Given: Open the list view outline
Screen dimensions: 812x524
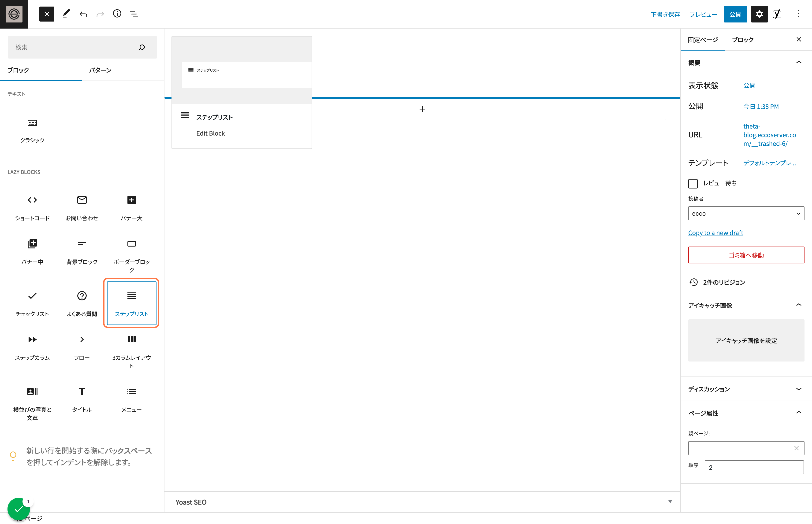Looking at the screenshot, I should tap(134, 14).
